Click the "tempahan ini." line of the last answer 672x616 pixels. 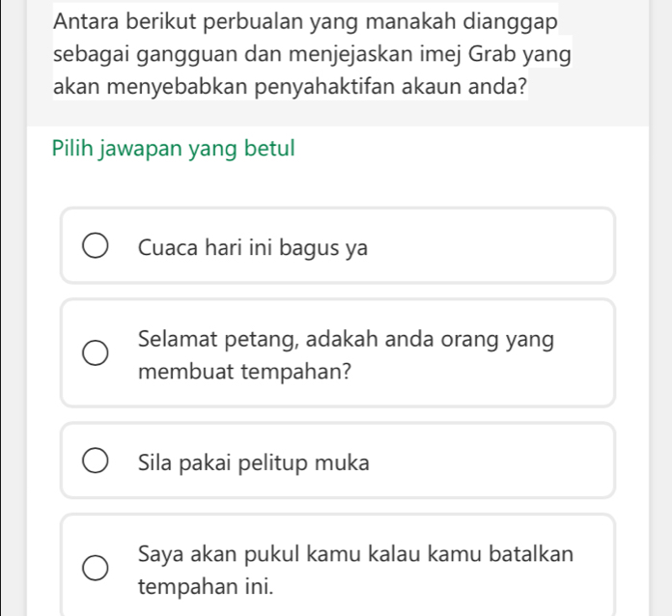(x=199, y=586)
